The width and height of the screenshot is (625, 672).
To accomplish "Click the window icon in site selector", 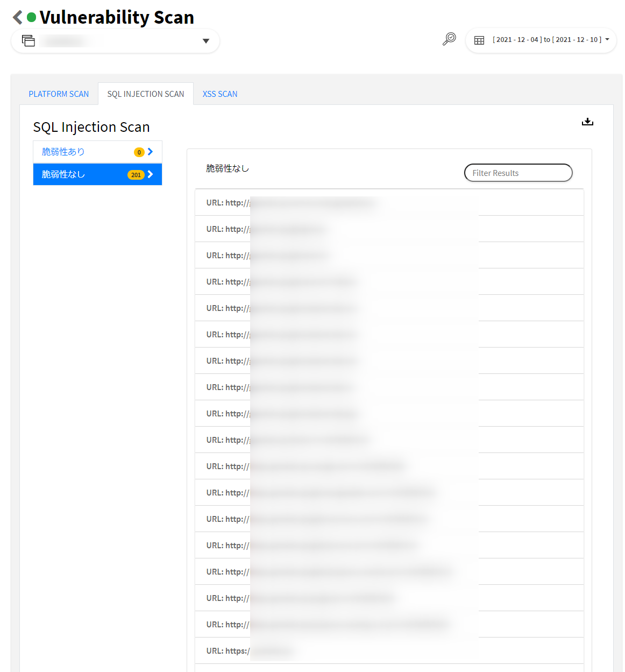I will pyautogui.click(x=29, y=41).
